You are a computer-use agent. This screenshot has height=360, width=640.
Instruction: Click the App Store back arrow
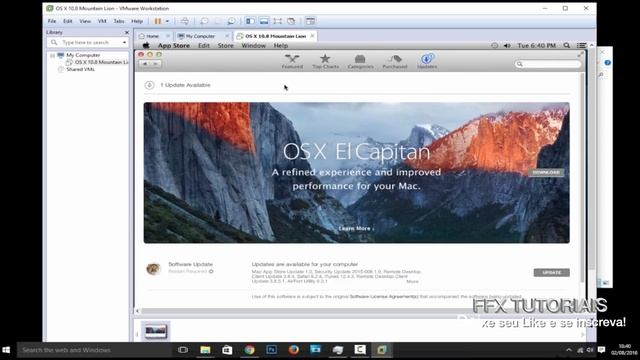(x=144, y=64)
